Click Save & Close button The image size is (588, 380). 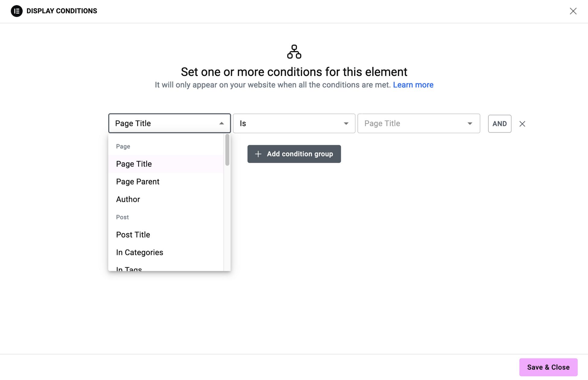click(x=548, y=367)
